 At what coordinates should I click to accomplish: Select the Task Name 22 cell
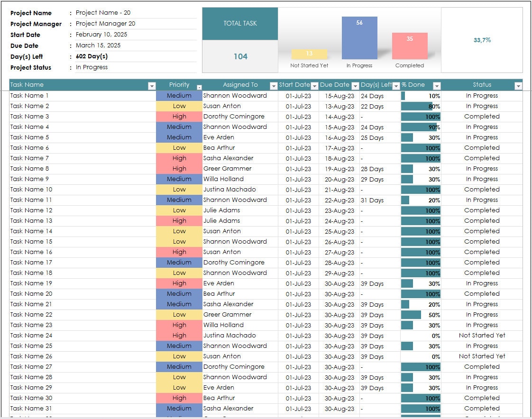pyautogui.click(x=83, y=315)
